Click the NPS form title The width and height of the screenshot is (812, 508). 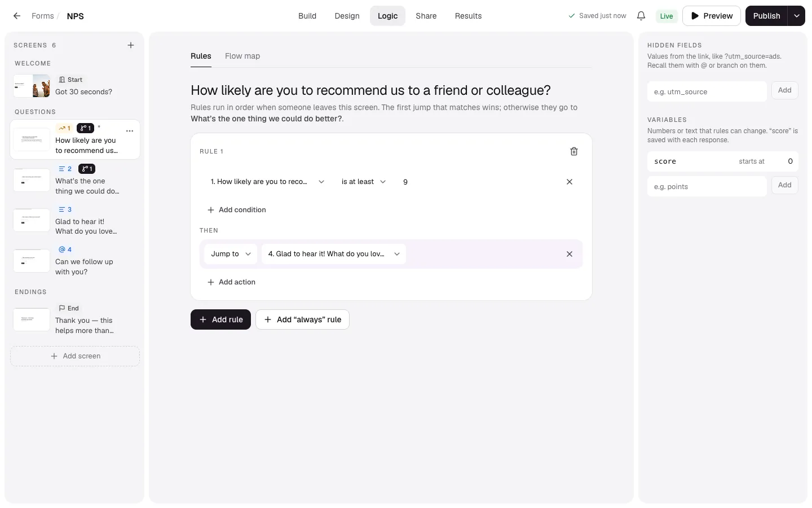(75, 16)
